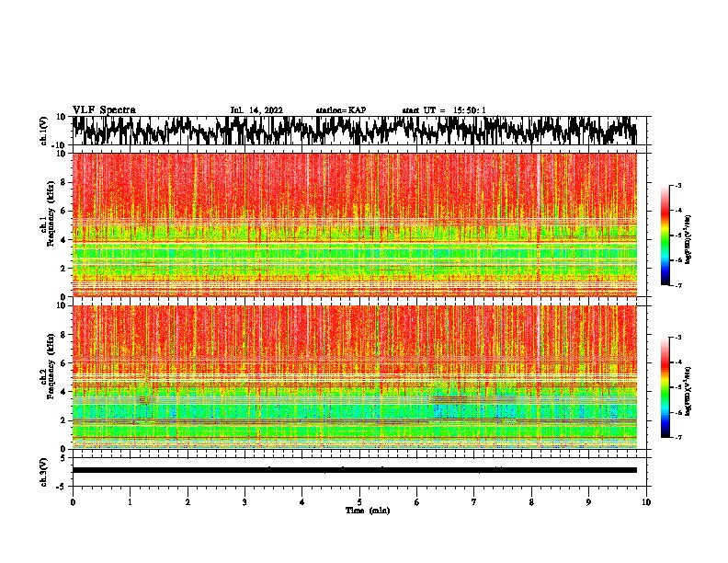
Task: Click the ch.2 spectrogram color scale bar
Action: coord(665,387)
